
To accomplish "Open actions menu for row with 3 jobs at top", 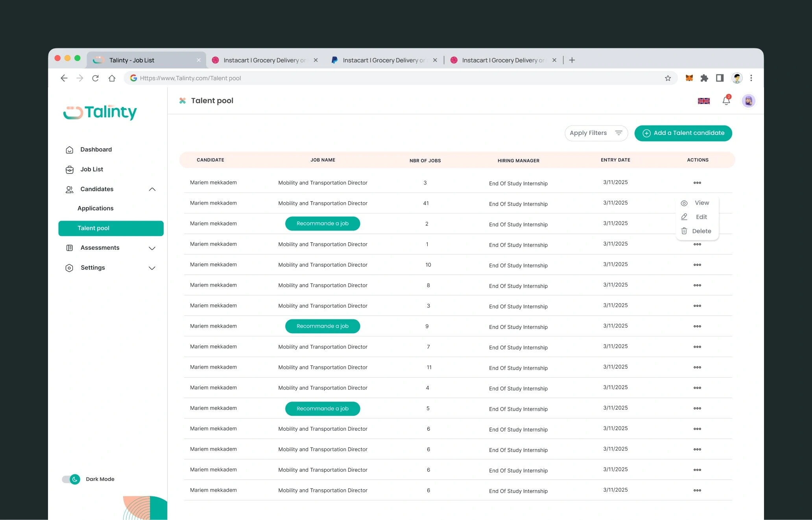I will (697, 183).
